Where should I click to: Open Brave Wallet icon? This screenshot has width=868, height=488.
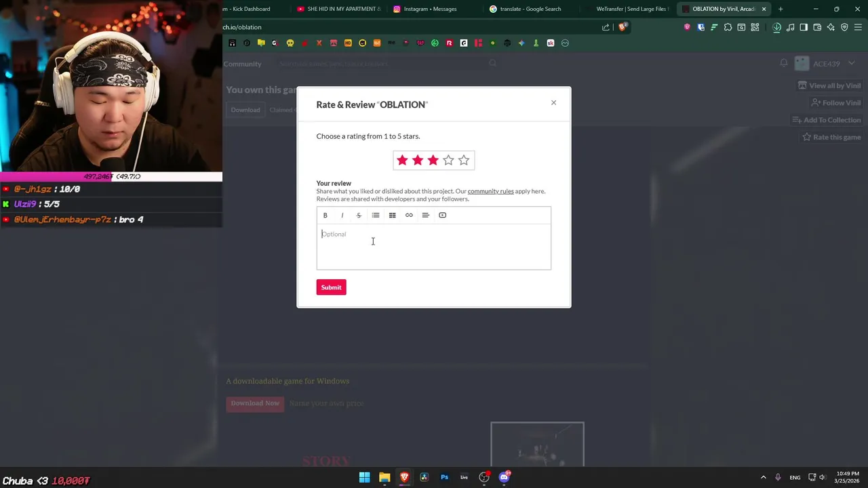point(817,27)
